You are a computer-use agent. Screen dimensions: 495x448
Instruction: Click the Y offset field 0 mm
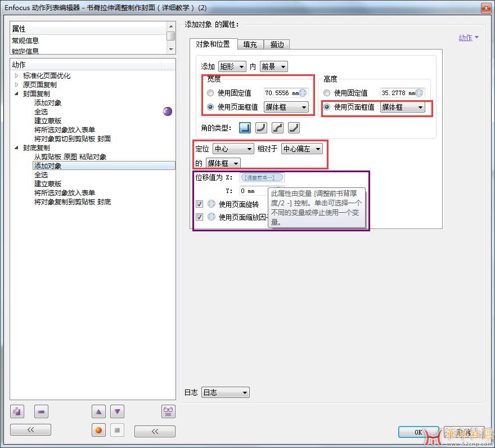pyautogui.click(x=254, y=191)
